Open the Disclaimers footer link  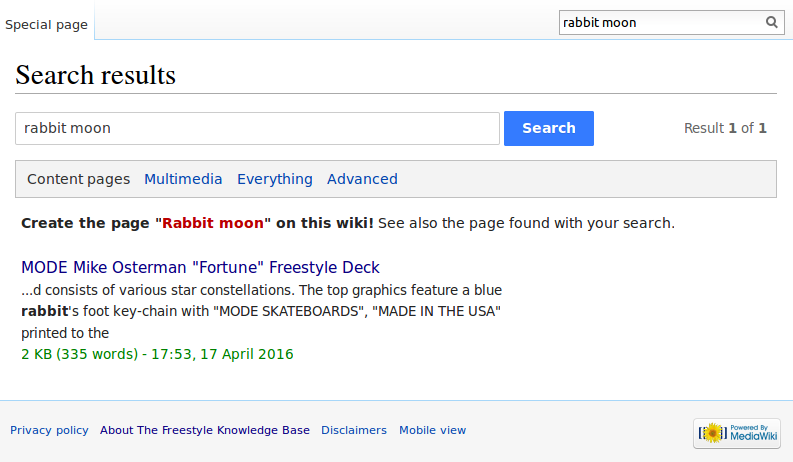[x=354, y=430]
